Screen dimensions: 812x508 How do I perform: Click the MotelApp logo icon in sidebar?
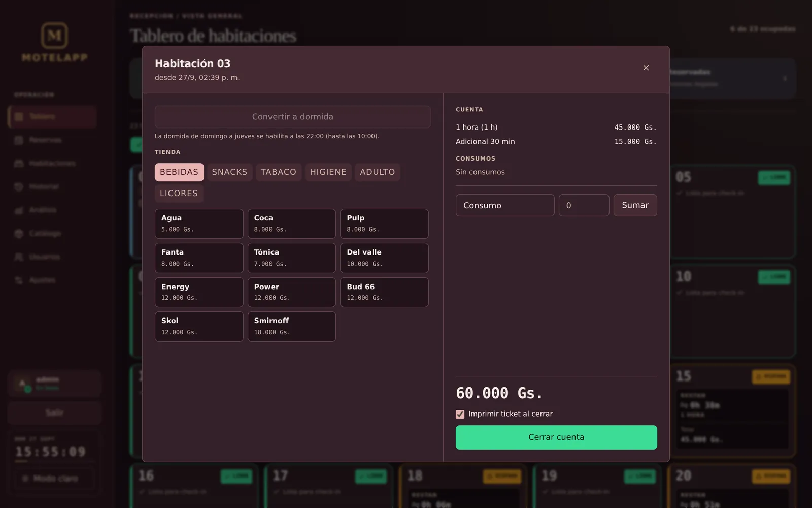pos(54,36)
